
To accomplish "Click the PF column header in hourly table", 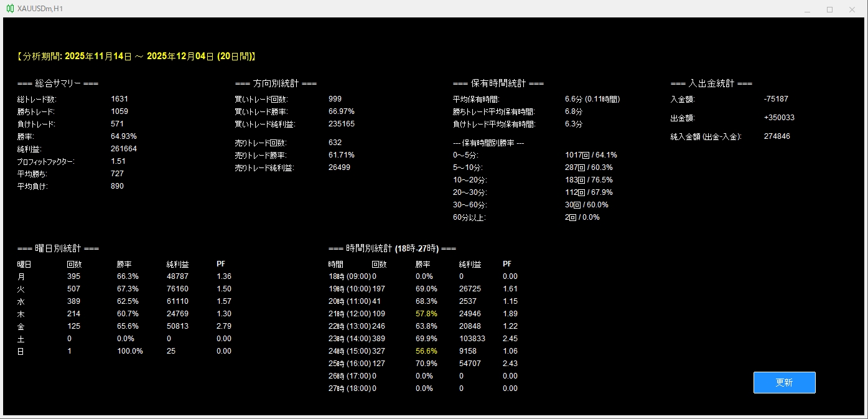I will point(507,264).
